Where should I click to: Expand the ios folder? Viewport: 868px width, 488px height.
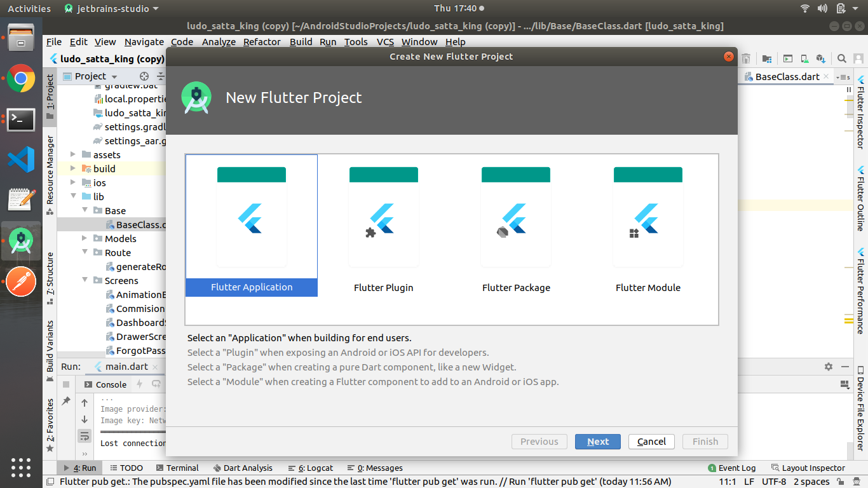(x=74, y=182)
